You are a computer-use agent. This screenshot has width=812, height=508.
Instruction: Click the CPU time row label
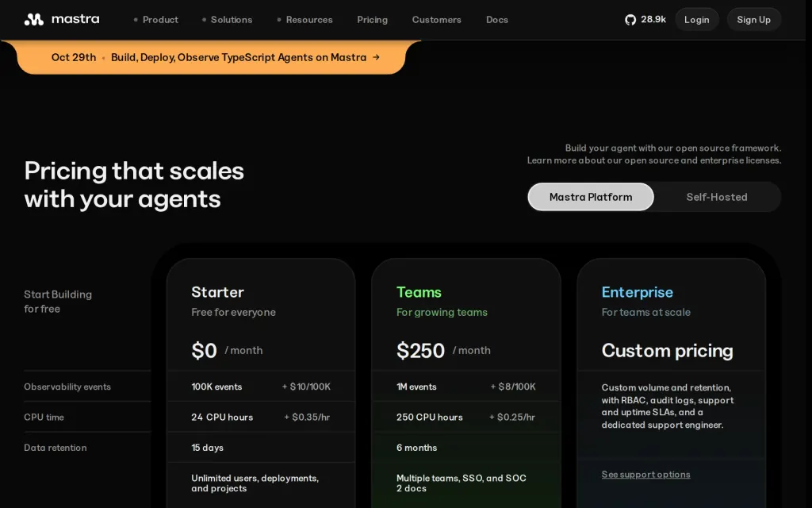pos(44,418)
